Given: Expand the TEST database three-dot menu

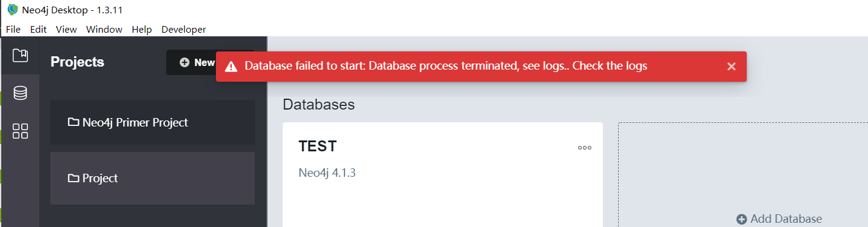Looking at the screenshot, I should (584, 147).
